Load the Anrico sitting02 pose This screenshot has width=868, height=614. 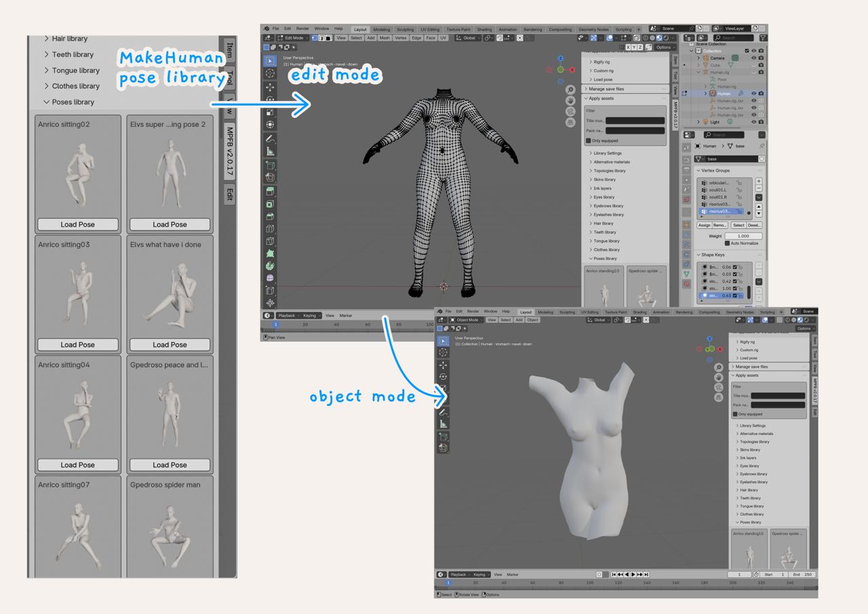pos(78,225)
